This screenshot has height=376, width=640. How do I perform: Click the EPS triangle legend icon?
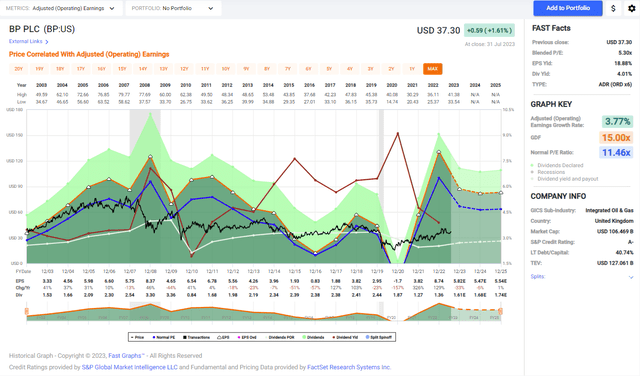click(219, 337)
